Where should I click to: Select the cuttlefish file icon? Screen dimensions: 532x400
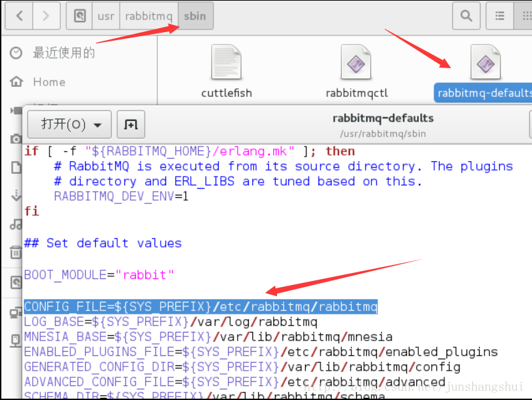point(226,62)
